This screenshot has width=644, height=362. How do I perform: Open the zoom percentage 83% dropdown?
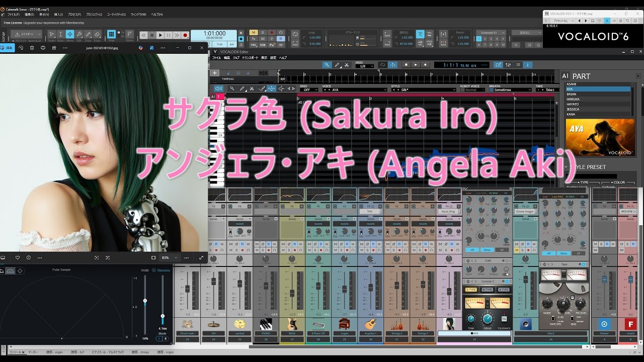[x=169, y=257]
